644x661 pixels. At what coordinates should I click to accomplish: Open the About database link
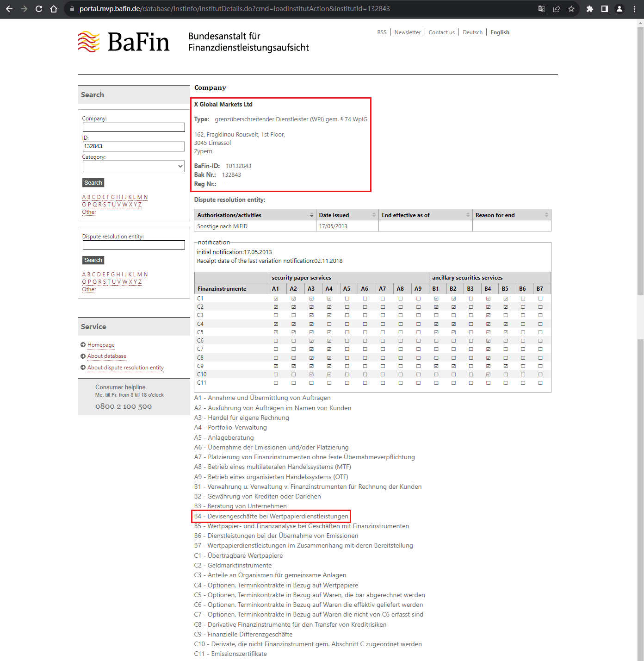click(x=107, y=356)
